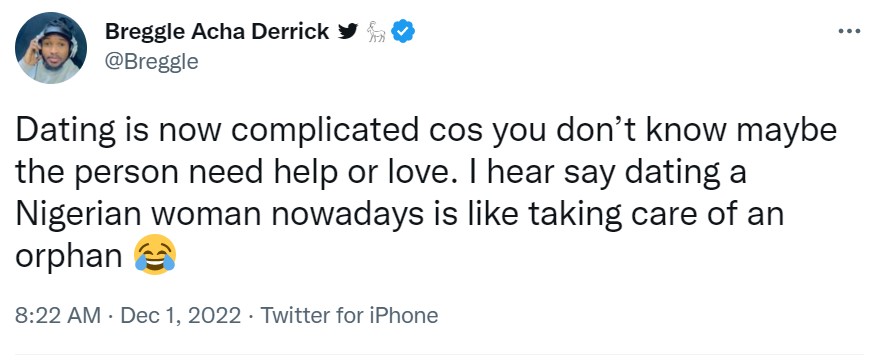Open Breggle Acha Derrick's profile picture
Image resolution: width=874 pixels, height=361 pixels.
(x=51, y=48)
